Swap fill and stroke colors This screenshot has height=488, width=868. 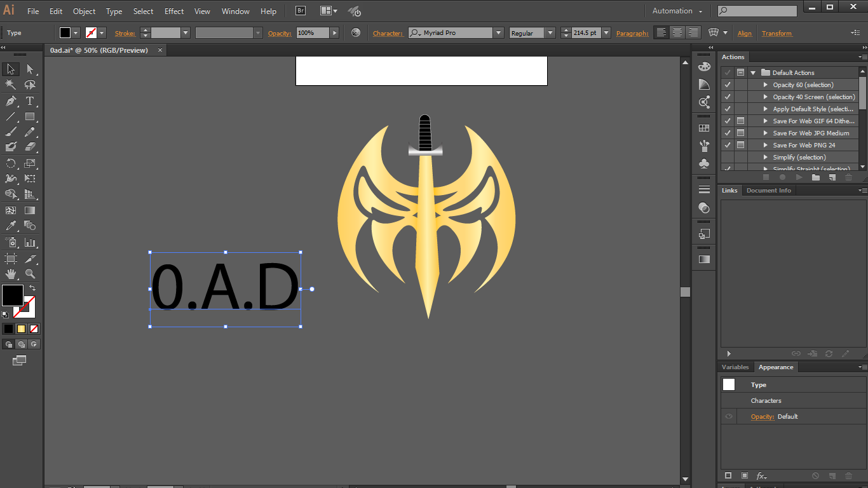[32, 288]
